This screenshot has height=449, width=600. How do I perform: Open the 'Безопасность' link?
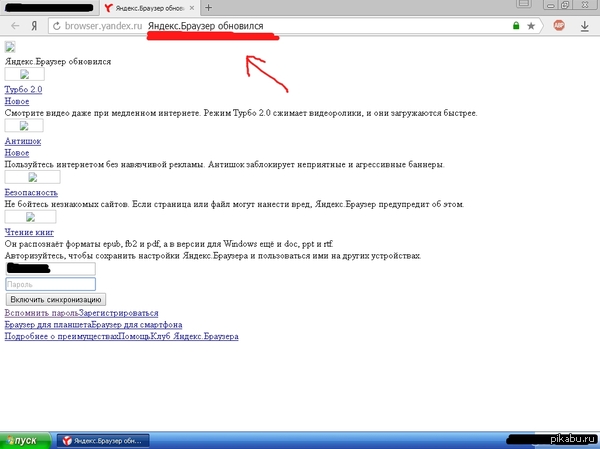pos(31,192)
